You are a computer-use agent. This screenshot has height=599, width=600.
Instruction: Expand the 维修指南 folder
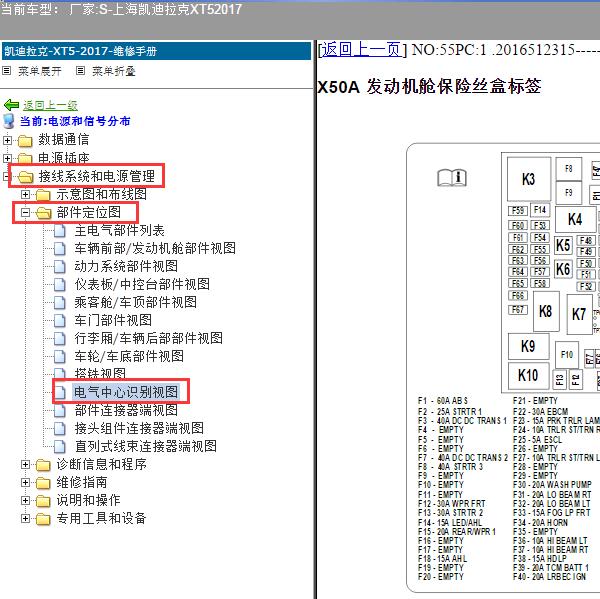[x=25, y=483]
